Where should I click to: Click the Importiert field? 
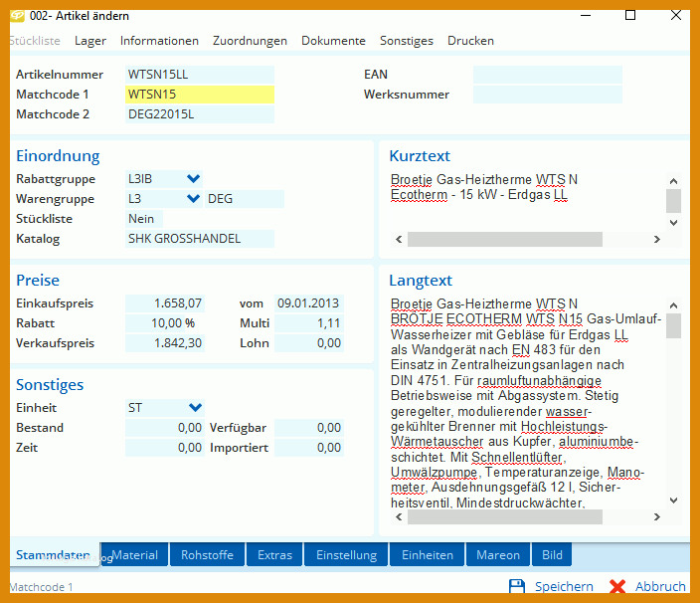[309, 448]
